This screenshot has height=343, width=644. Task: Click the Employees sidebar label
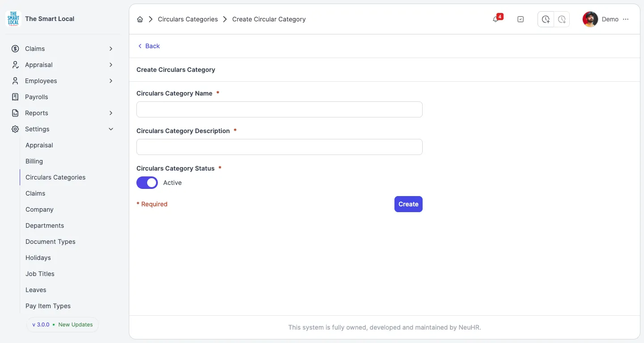click(x=41, y=81)
